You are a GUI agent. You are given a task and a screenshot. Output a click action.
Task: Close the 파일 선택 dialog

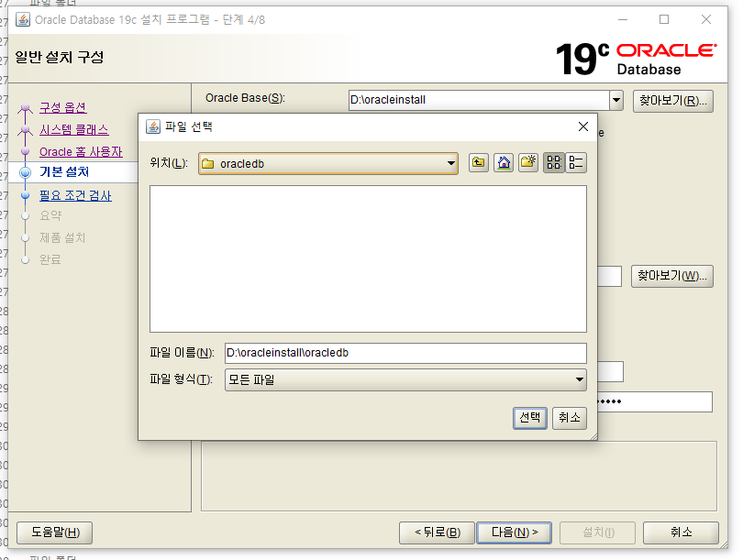(x=583, y=126)
